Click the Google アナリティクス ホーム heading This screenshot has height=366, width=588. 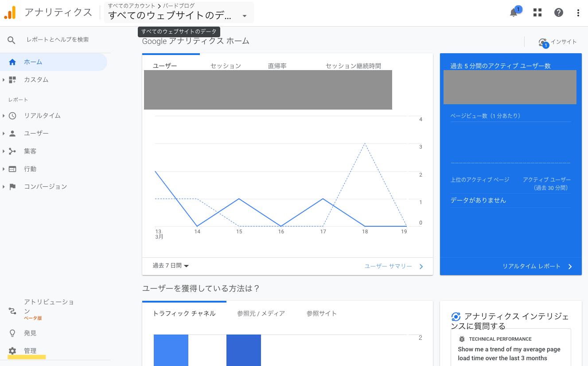(x=196, y=41)
